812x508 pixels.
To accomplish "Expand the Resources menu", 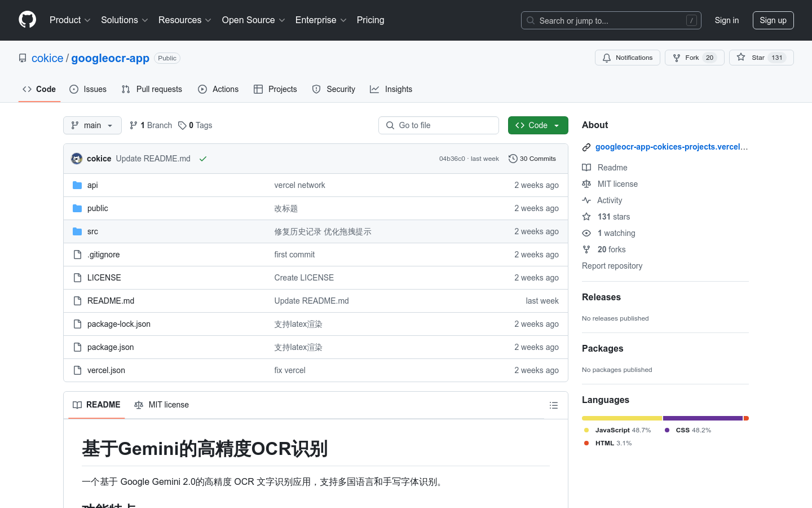I will pyautogui.click(x=185, y=20).
